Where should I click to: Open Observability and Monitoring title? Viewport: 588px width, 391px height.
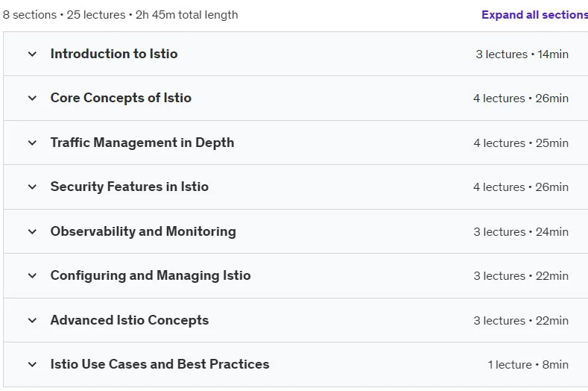click(x=143, y=231)
